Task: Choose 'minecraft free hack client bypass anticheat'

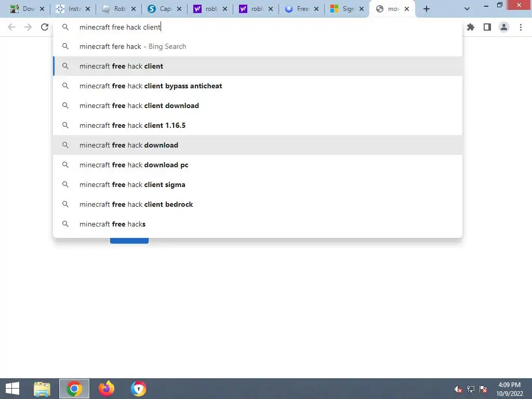Action: coord(258,86)
